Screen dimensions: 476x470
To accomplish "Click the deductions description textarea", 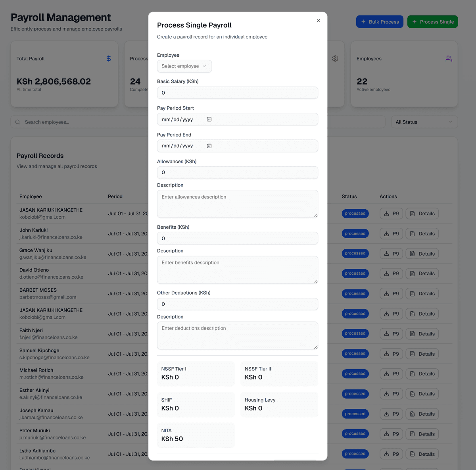I will [238, 336].
